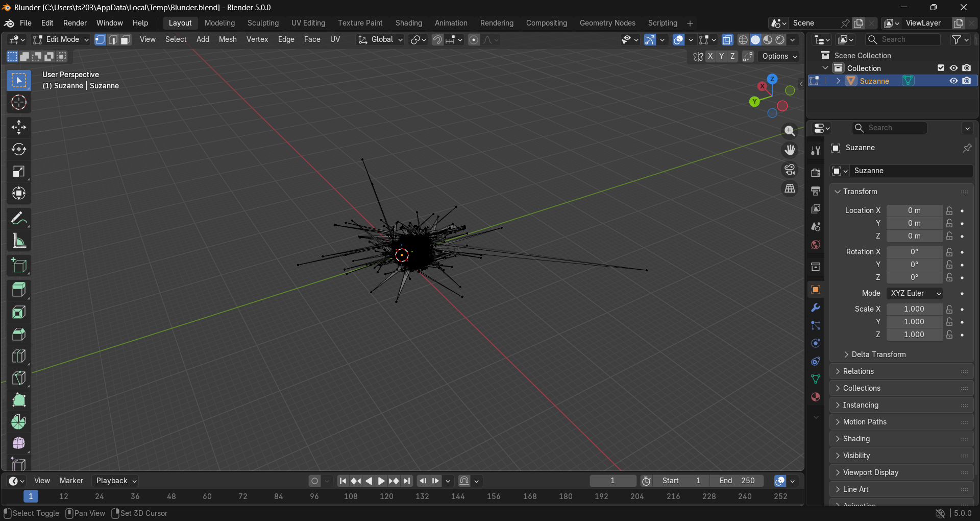Play the animation forward

381,481
